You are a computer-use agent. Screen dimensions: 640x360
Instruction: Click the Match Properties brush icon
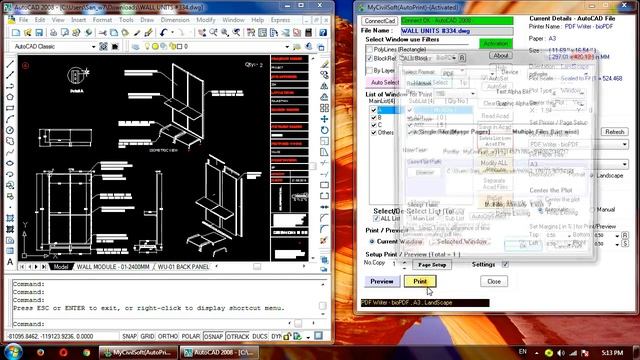(137, 33)
